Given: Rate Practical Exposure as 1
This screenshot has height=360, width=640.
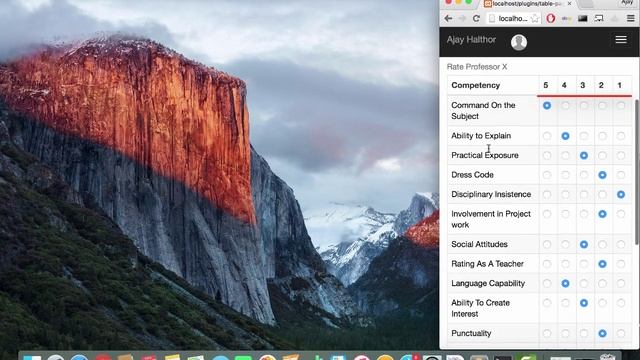Looking at the screenshot, I should tap(621, 156).
